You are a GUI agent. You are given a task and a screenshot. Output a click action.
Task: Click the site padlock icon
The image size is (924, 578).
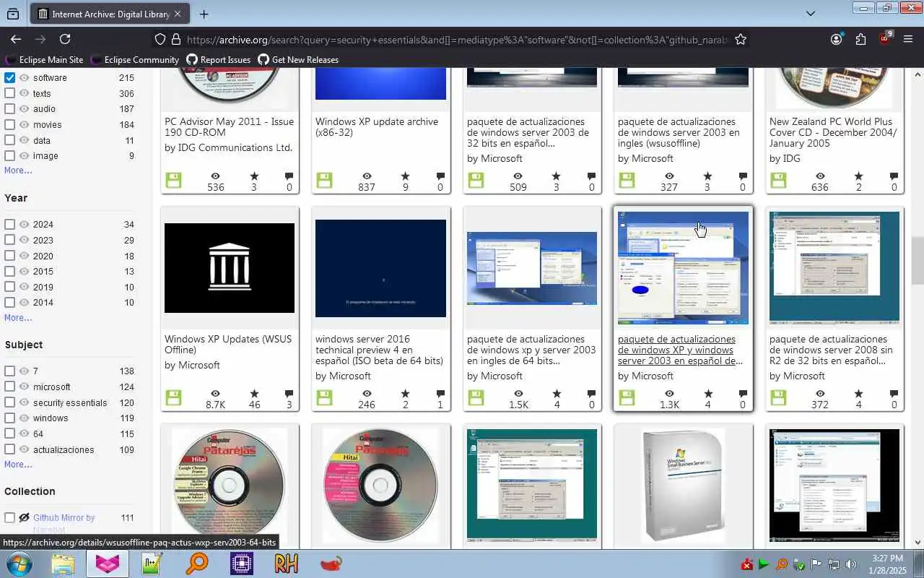(x=175, y=40)
